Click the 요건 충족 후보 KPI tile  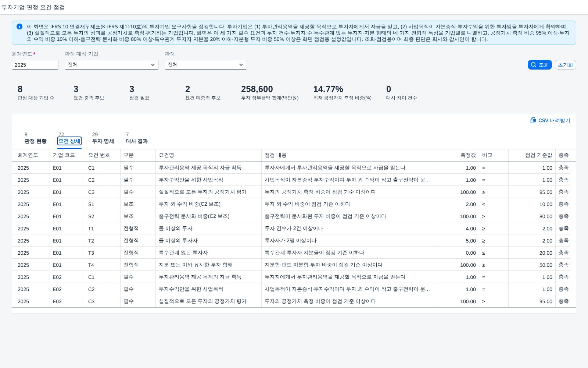pyautogui.click(x=89, y=93)
